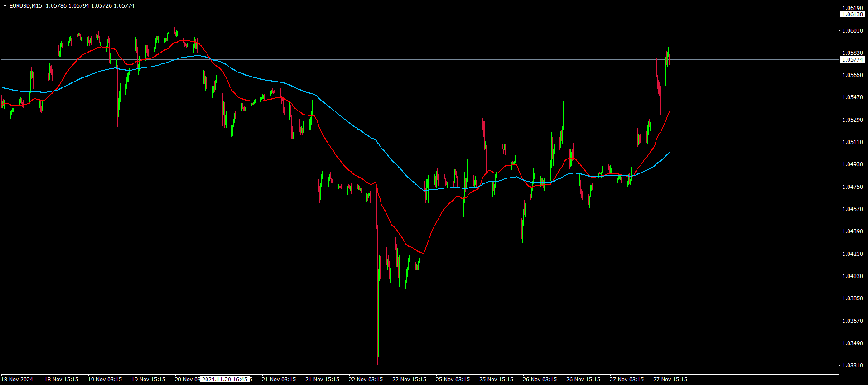The image size is (868, 385).
Task: Click the 1.04030 price scale label
Action: click(853, 276)
